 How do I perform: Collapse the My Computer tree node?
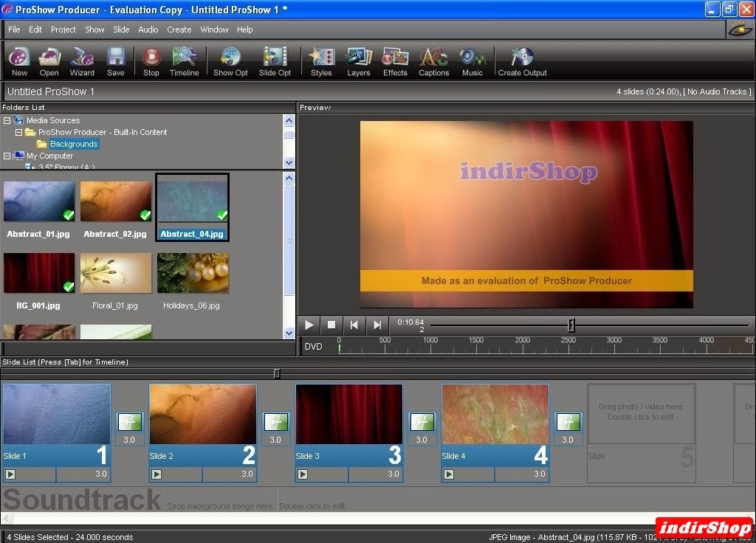click(7, 156)
